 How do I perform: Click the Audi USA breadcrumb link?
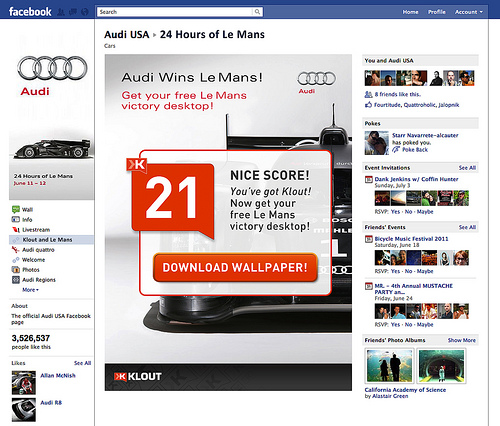click(x=127, y=34)
